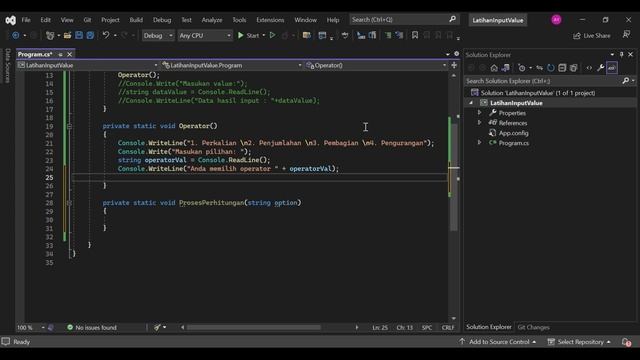Toggle Show All Files in Solution Explorer

pos(573,68)
